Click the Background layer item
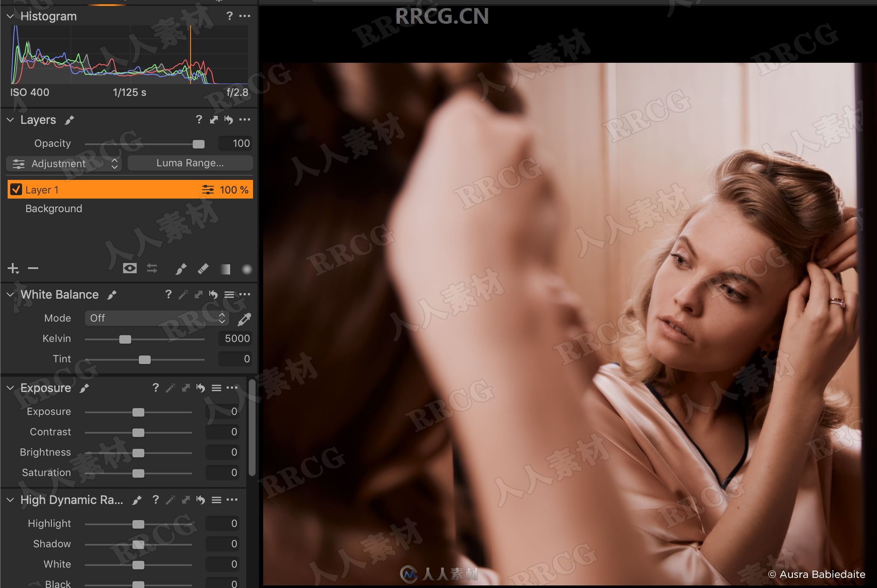Screen dimensions: 877x588 point(53,209)
